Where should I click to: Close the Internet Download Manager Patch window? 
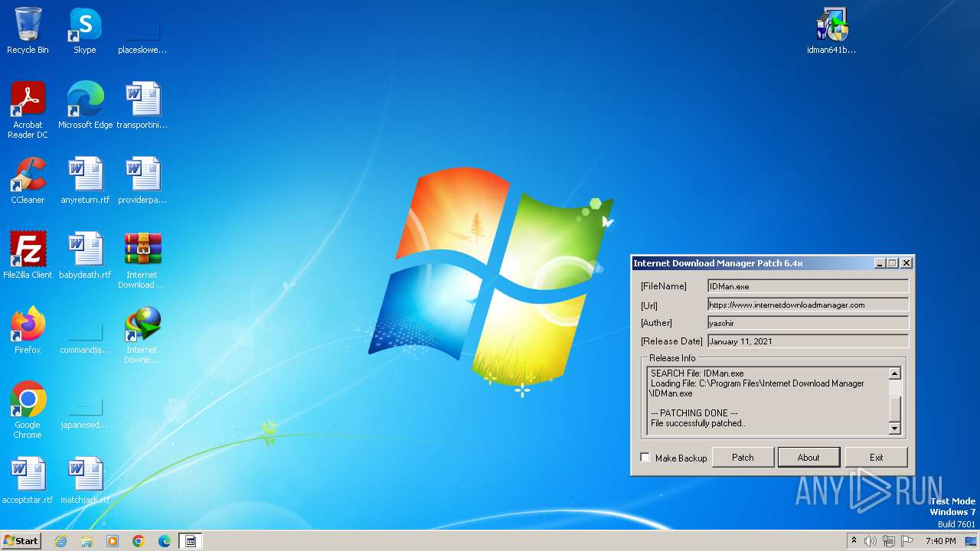(x=906, y=263)
